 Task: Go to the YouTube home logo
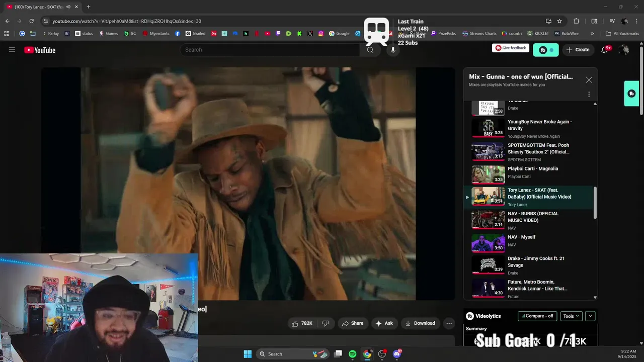click(x=40, y=50)
